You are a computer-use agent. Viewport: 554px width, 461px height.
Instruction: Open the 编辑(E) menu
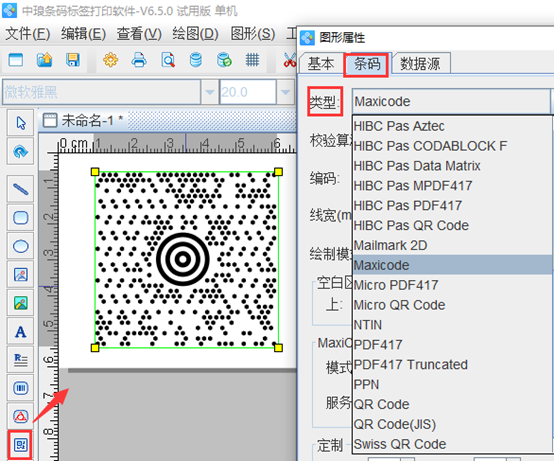83,34
